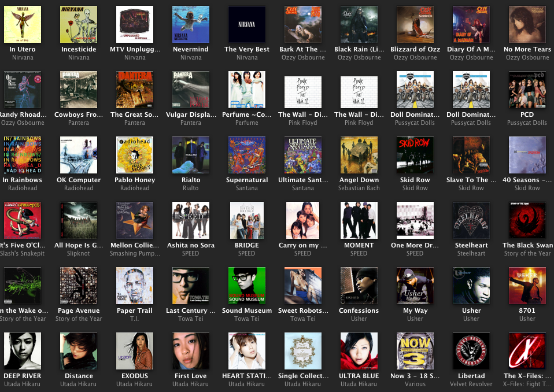
Task: Select the "HEART STATI..." title text
Action: pos(246,376)
